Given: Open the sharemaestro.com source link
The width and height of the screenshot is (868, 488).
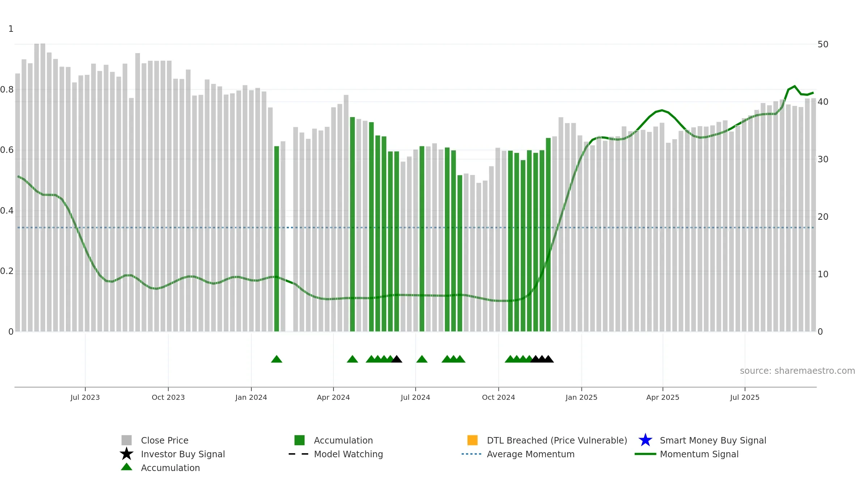Looking at the screenshot, I should click(x=797, y=371).
